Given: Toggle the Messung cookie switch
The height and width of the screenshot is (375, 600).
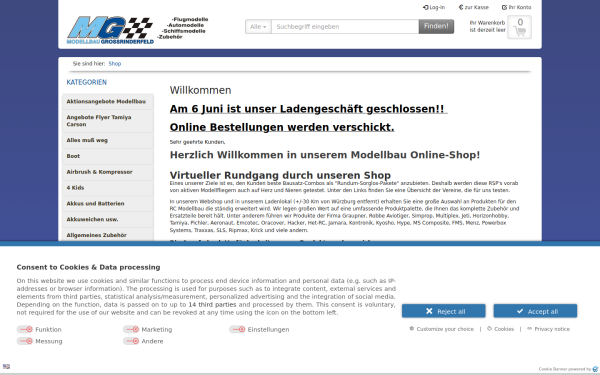Looking at the screenshot, I should pos(25,341).
